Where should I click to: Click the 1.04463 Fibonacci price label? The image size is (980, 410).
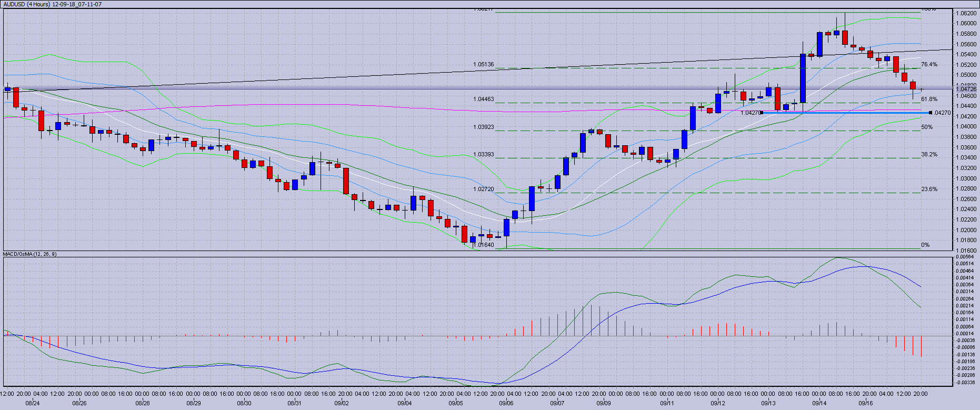point(483,99)
